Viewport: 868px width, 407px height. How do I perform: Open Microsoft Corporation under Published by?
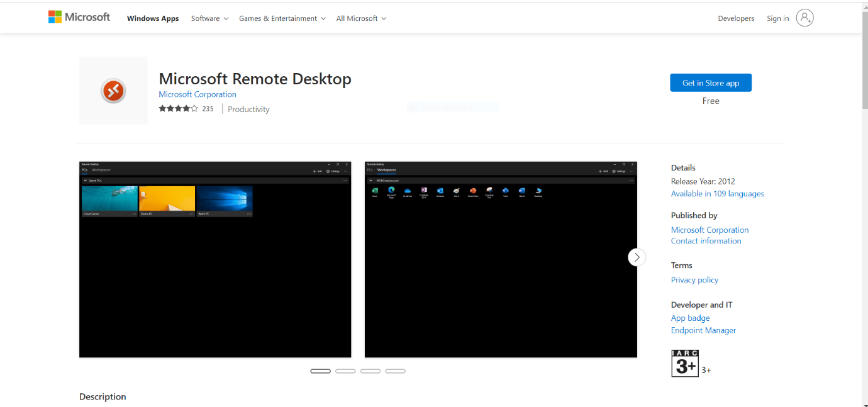coord(709,230)
